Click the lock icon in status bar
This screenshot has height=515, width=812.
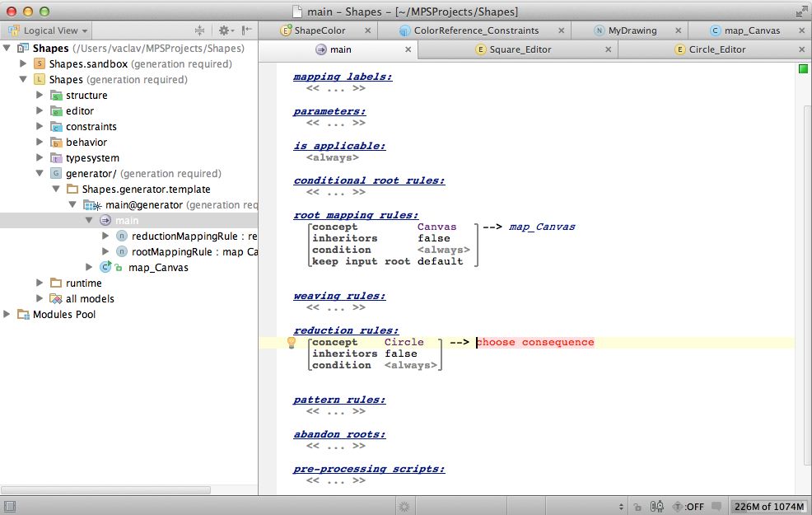(x=639, y=507)
